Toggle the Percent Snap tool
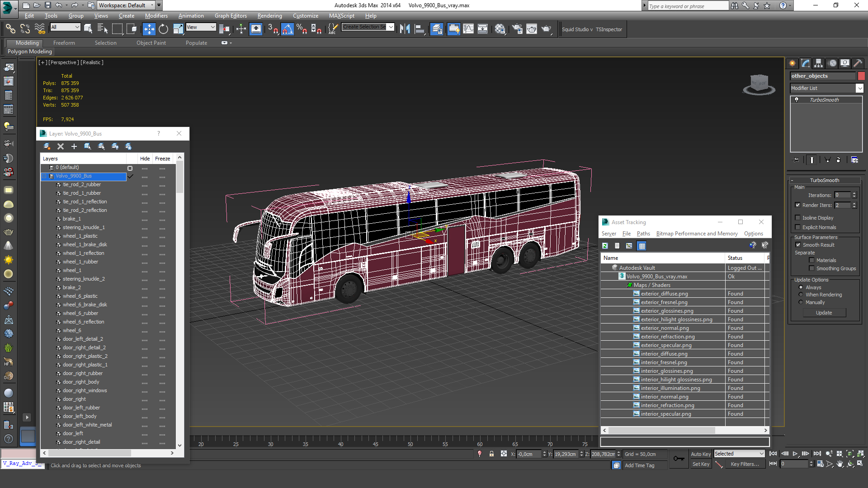 point(302,29)
